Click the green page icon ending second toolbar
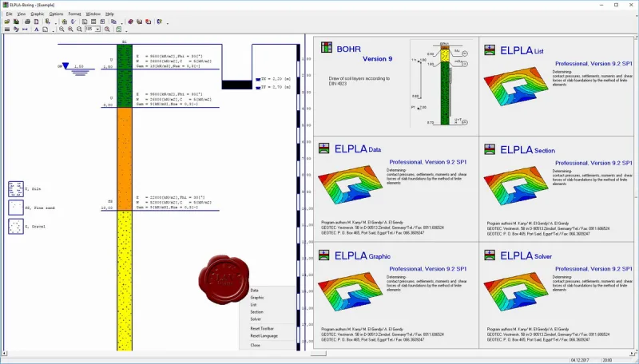This screenshot has height=364, width=639. [118, 30]
